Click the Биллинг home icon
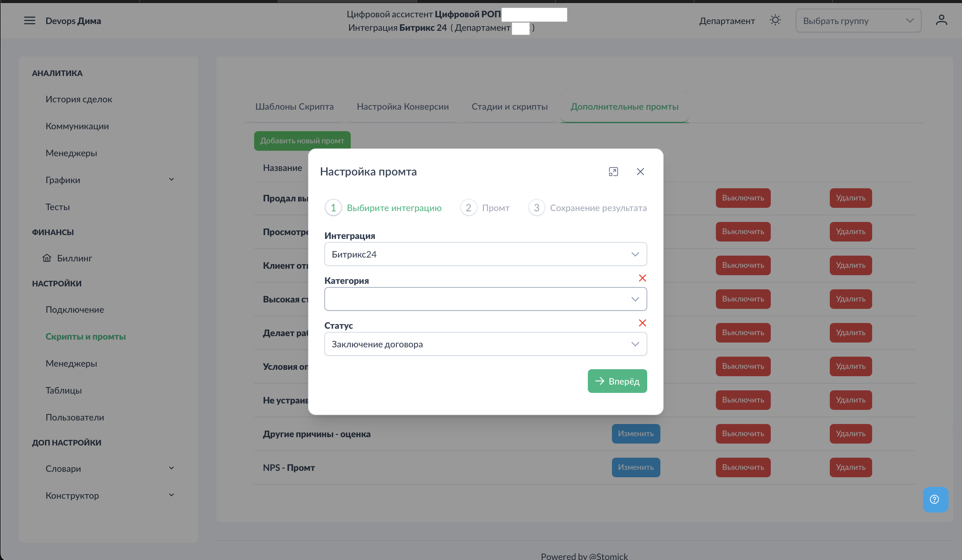The height and width of the screenshot is (560, 962). point(47,258)
